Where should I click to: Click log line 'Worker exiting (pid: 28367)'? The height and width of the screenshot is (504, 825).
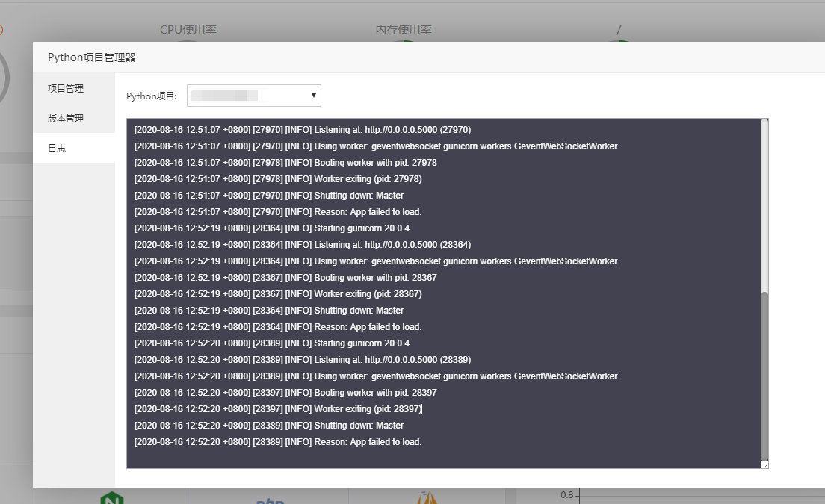coord(278,293)
